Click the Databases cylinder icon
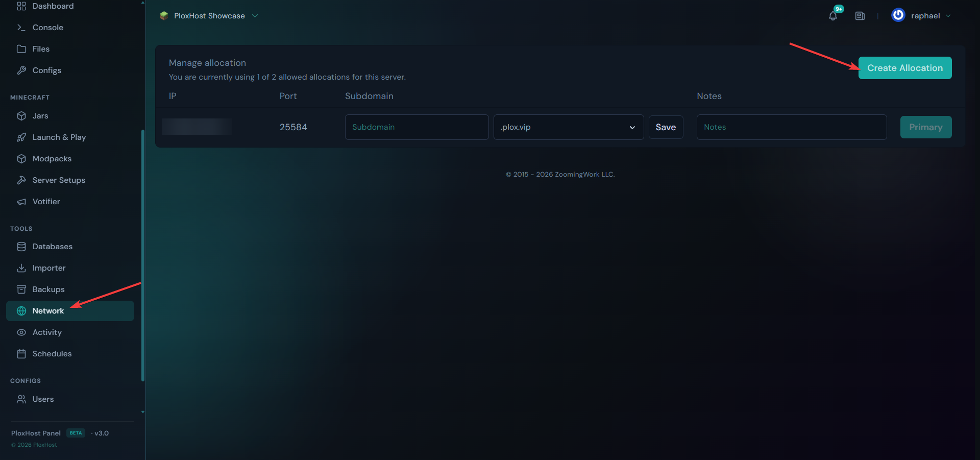Viewport: 980px width, 460px height. tap(21, 247)
